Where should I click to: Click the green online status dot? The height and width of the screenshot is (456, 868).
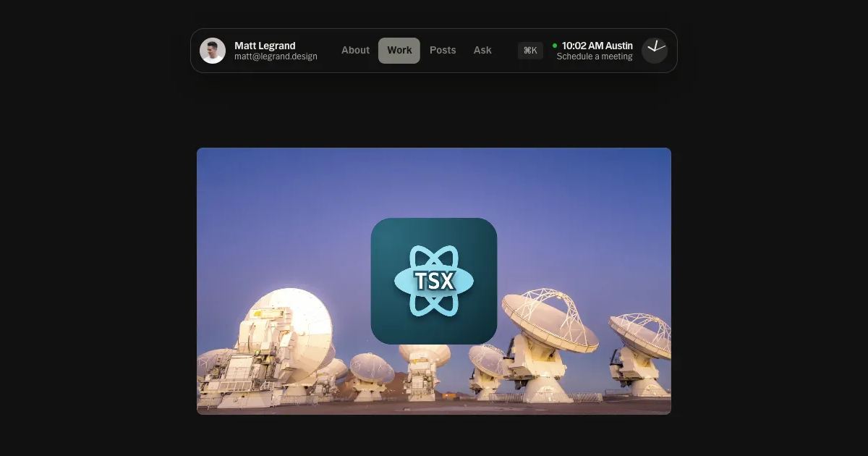(x=555, y=46)
